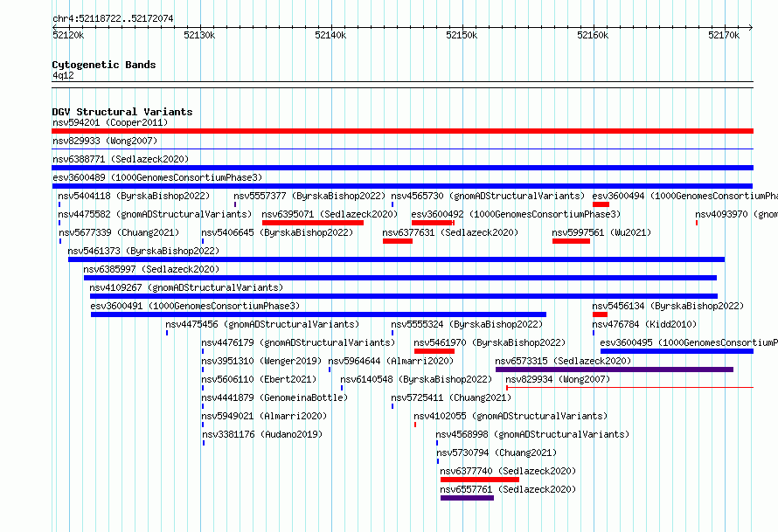The height and width of the screenshot is (532, 778).
Task: Click the nsv5404118 (ByrskaBishop2022) label
Action: click(134, 196)
